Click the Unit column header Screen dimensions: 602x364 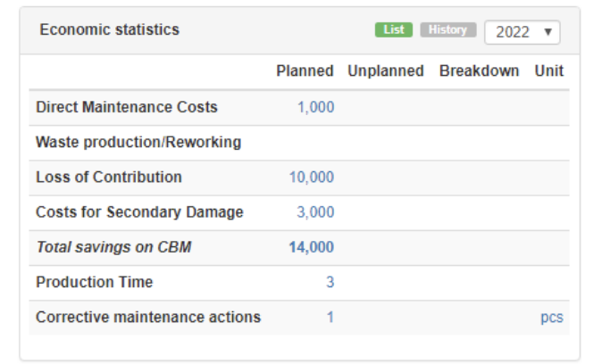(x=548, y=71)
